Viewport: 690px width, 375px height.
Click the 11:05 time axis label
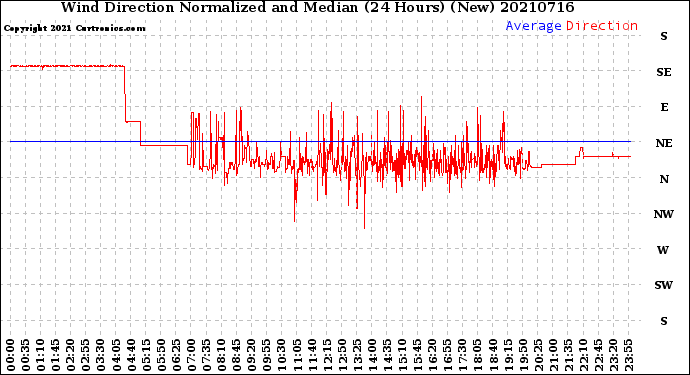point(297,355)
